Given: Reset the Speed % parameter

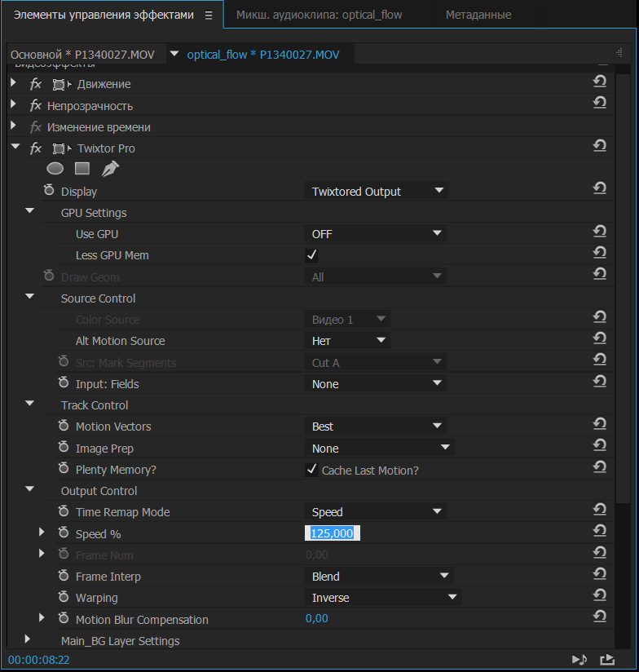Looking at the screenshot, I should pyautogui.click(x=600, y=531).
